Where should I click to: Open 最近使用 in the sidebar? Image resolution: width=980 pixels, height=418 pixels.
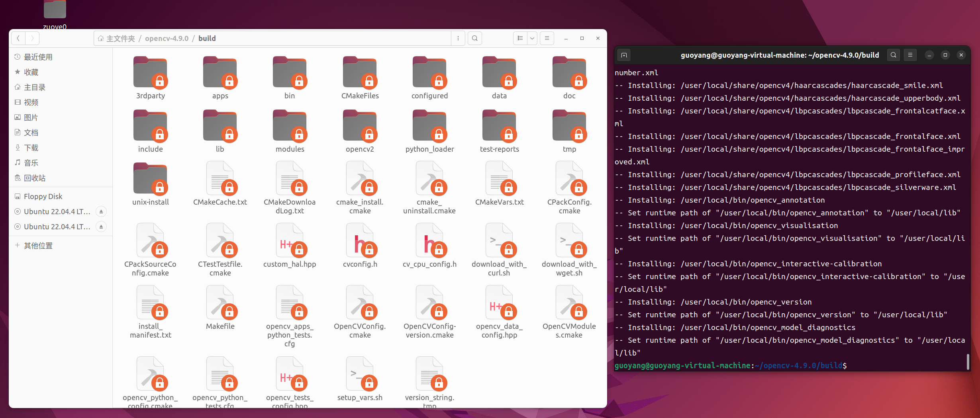click(61, 57)
